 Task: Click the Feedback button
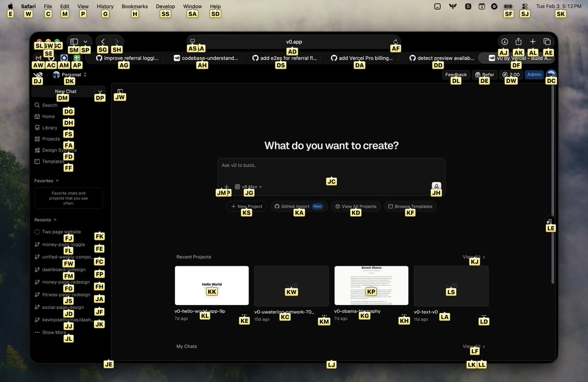(x=456, y=75)
